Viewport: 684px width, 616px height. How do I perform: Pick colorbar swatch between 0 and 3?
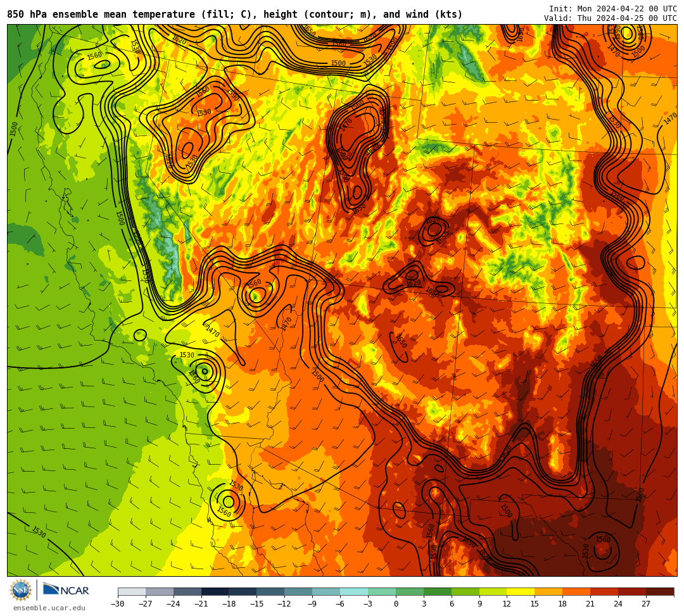click(410, 591)
